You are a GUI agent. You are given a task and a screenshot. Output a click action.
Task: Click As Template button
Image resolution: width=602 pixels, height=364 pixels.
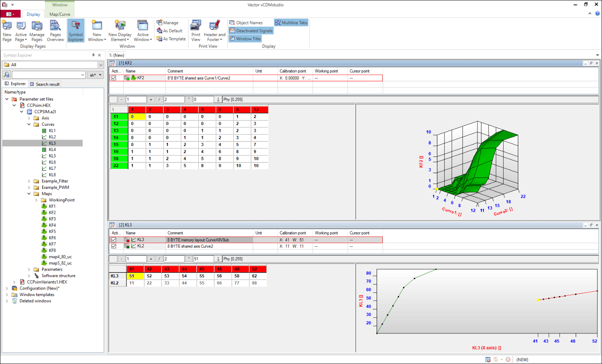click(x=171, y=39)
